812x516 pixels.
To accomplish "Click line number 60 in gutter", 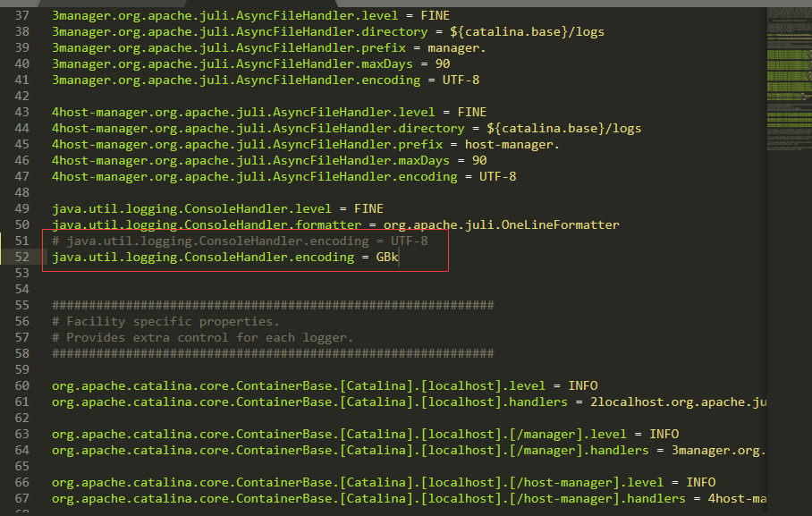I will pos(21,385).
